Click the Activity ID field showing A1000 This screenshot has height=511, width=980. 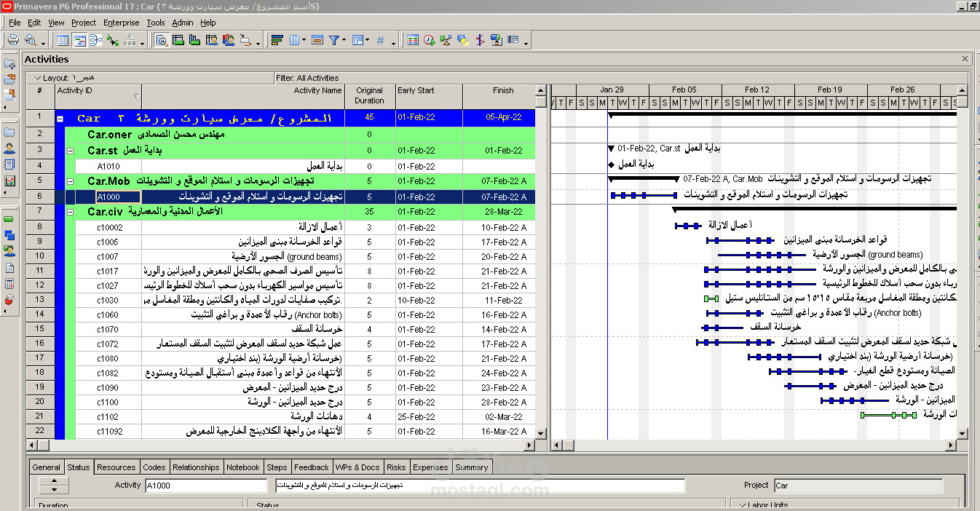205,486
